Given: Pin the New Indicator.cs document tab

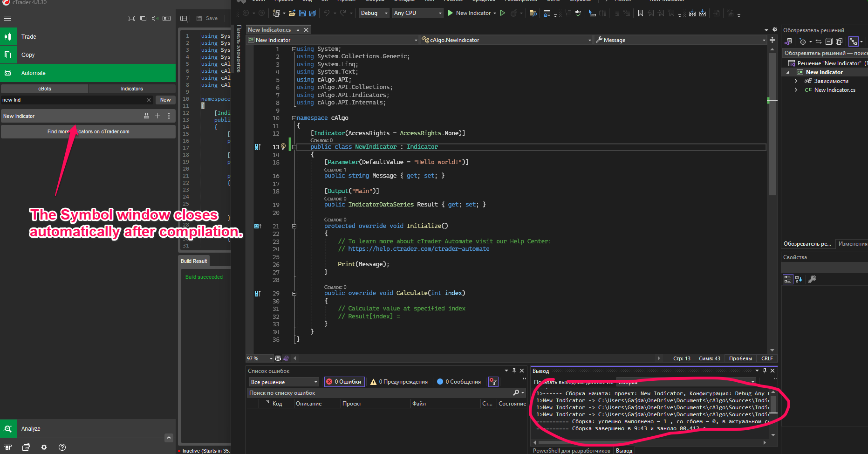Looking at the screenshot, I should click(297, 30).
